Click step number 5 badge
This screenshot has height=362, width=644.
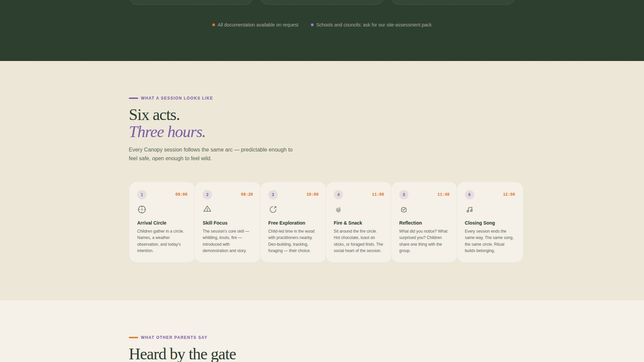click(404, 195)
